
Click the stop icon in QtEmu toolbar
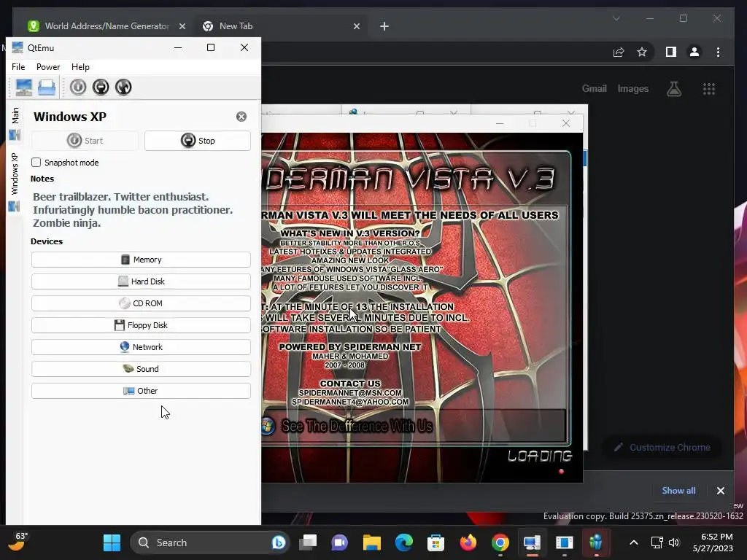point(101,87)
